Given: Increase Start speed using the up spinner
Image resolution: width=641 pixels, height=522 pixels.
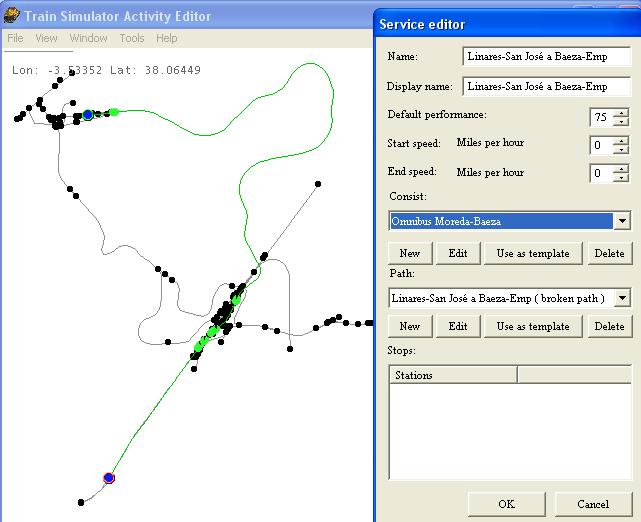Looking at the screenshot, I should 621,140.
